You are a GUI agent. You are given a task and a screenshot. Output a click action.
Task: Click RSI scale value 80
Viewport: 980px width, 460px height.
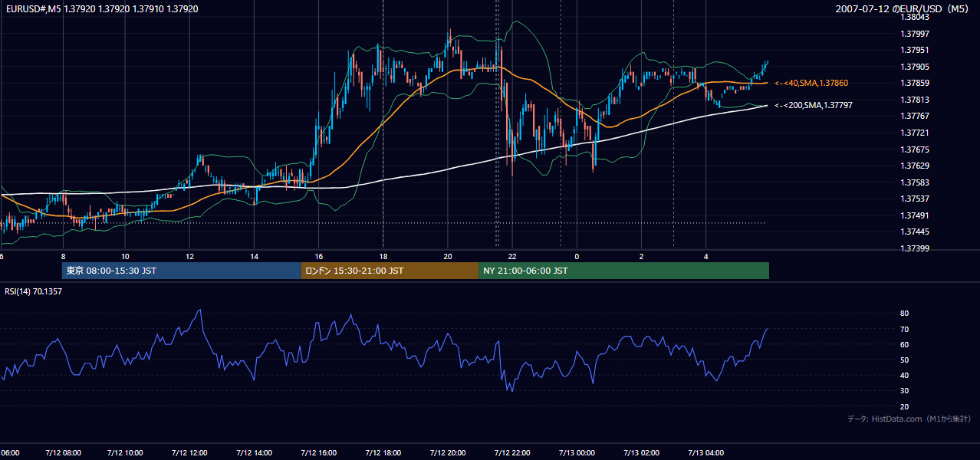(x=905, y=314)
